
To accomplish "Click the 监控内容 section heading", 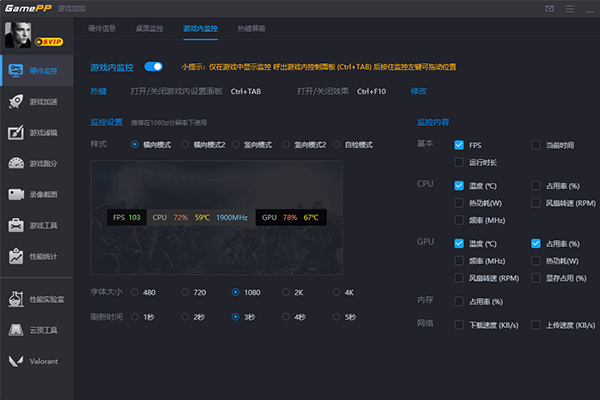I will coord(433,122).
